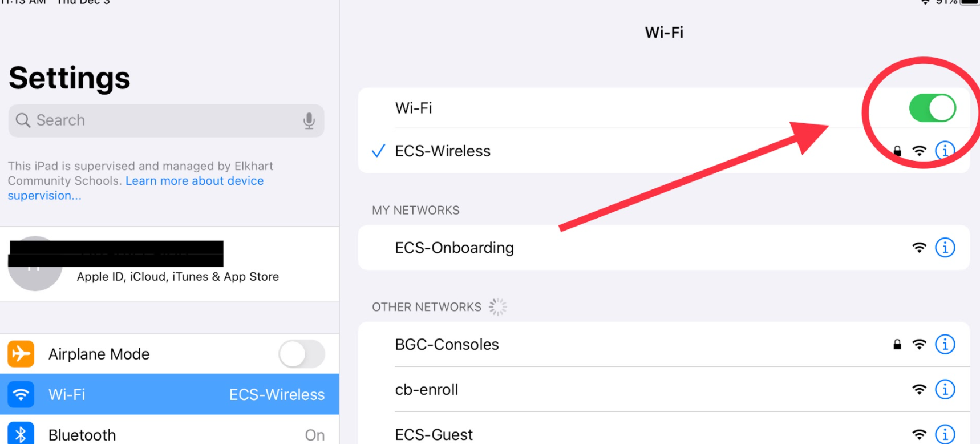Viewport: 980px width, 444px height.
Task: Open Bluetooth settings in sidebar
Action: (x=169, y=432)
